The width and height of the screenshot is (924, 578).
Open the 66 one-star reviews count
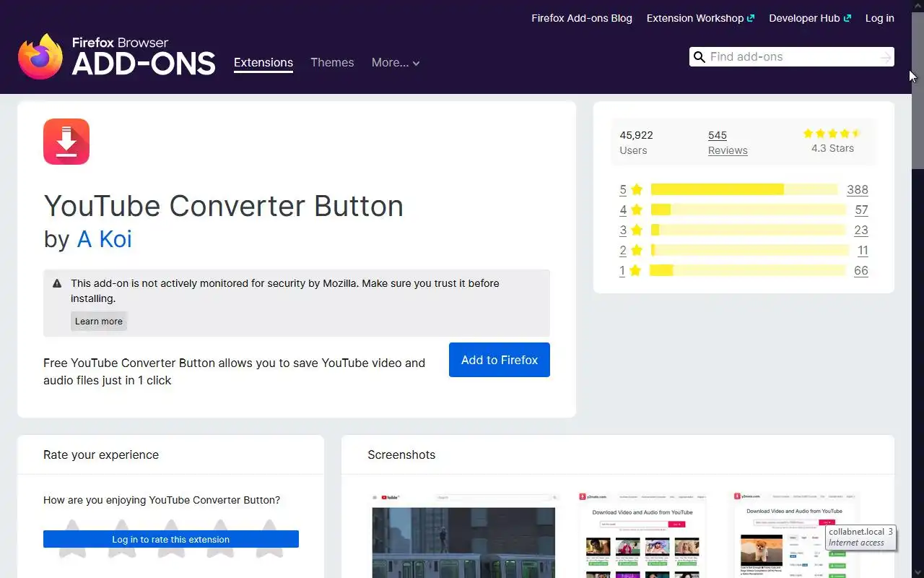(861, 271)
